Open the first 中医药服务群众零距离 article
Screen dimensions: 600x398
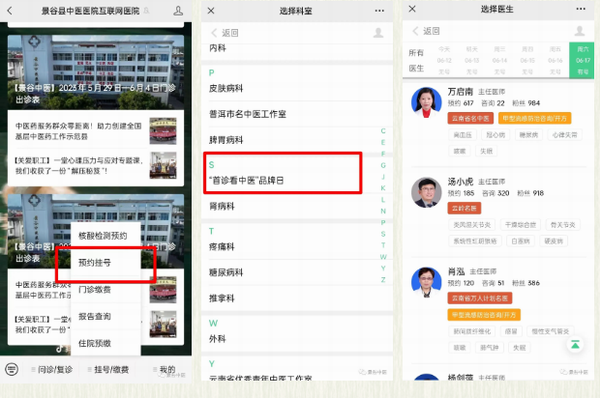[96, 131]
